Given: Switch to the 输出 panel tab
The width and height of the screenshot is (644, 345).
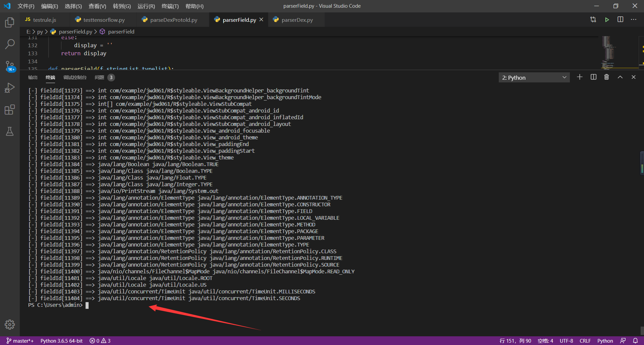Looking at the screenshot, I should (x=33, y=77).
